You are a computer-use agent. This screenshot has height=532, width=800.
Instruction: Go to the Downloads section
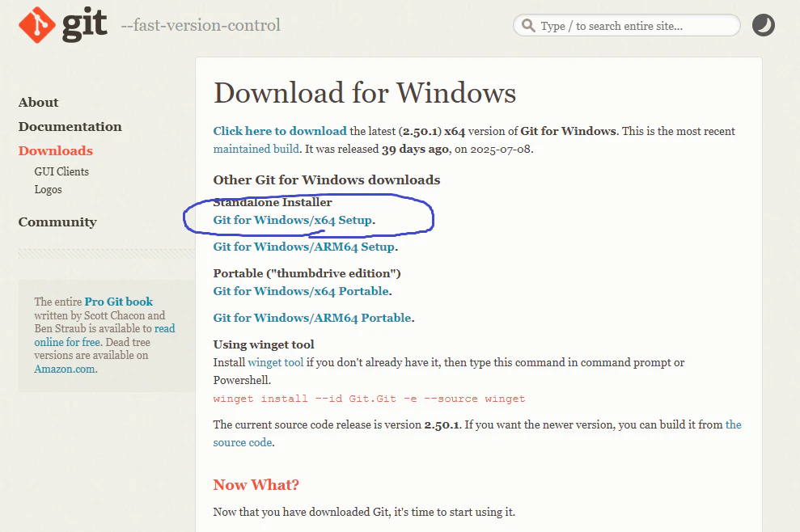tap(56, 150)
